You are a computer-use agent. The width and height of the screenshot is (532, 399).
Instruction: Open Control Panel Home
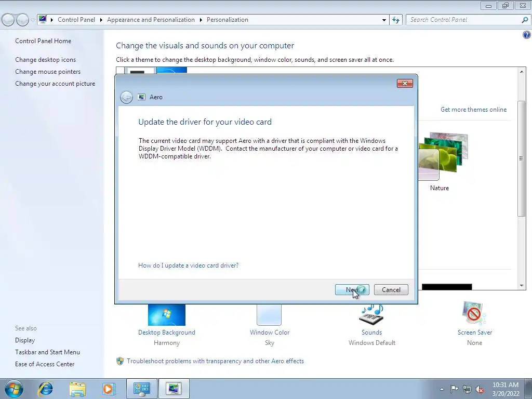point(43,41)
